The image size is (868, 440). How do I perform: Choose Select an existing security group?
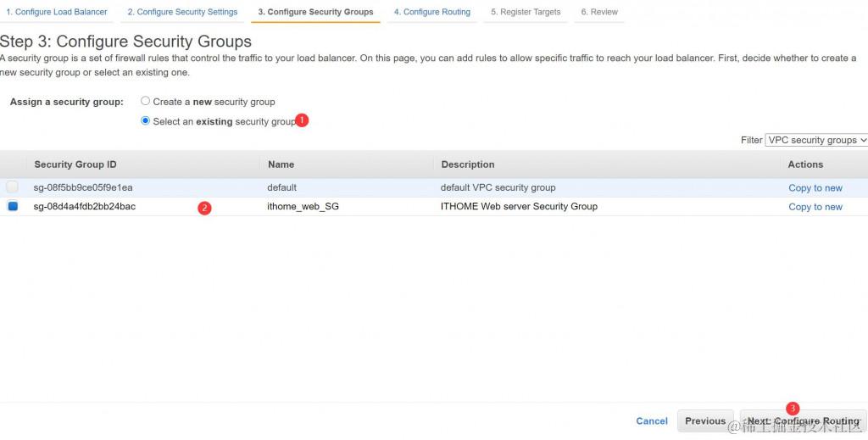(x=145, y=120)
